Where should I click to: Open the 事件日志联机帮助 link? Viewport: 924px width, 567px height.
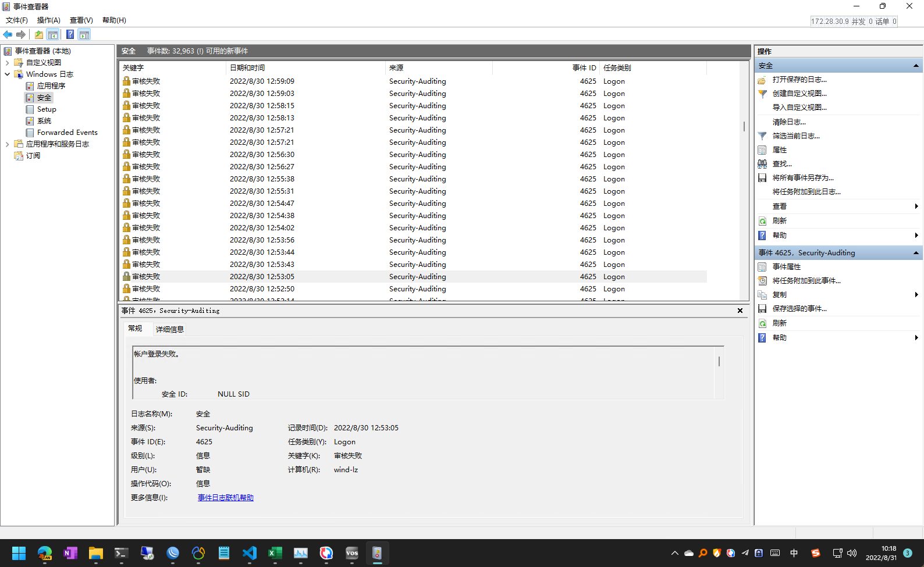225,498
